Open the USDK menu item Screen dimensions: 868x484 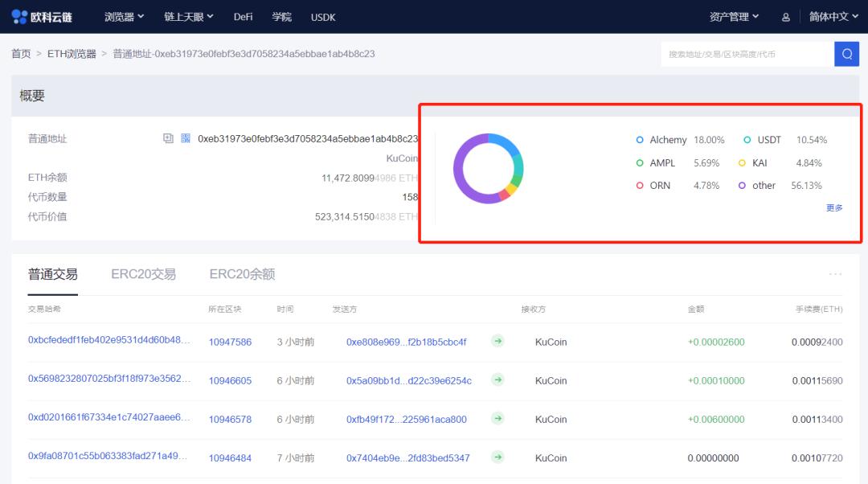pyautogui.click(x=323, y=17)
